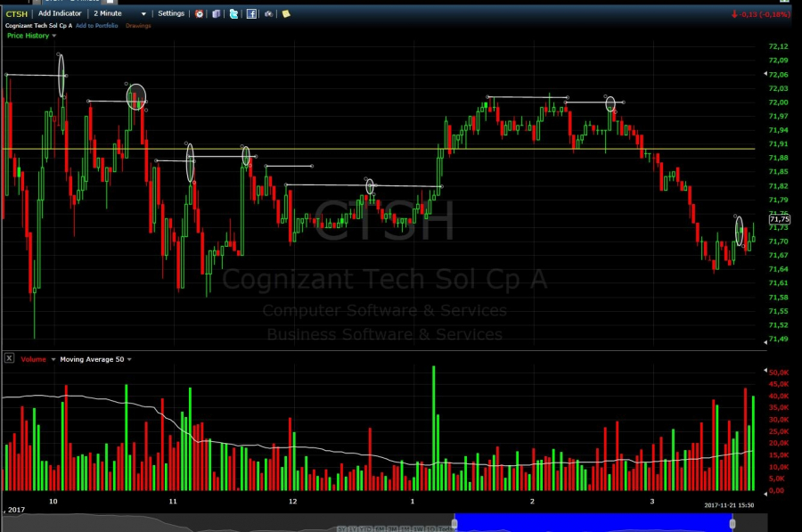Viewport: 802px width, 532px height.
Task: Open the 2 Minute interval dropdown
Action: click(x=119, y=13)
